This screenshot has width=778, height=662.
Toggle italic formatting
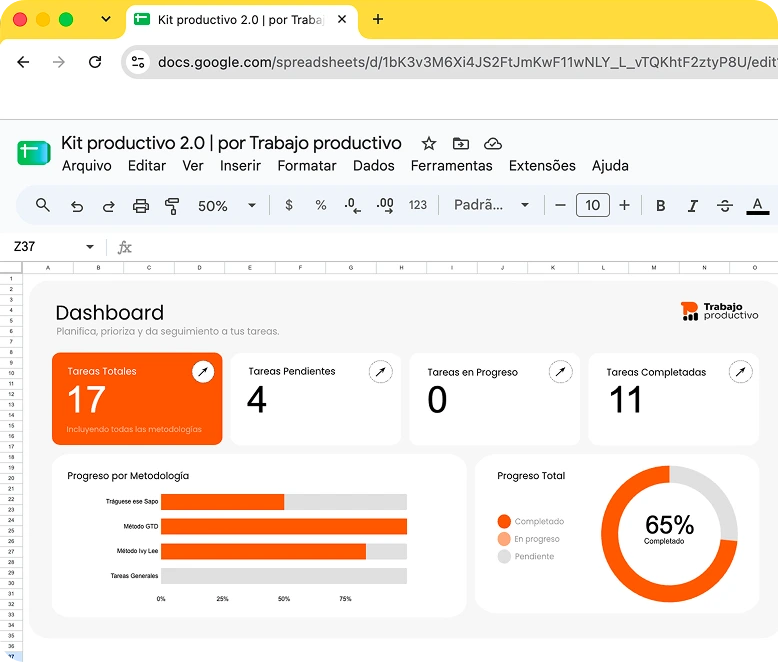click(x=693, y=205)
